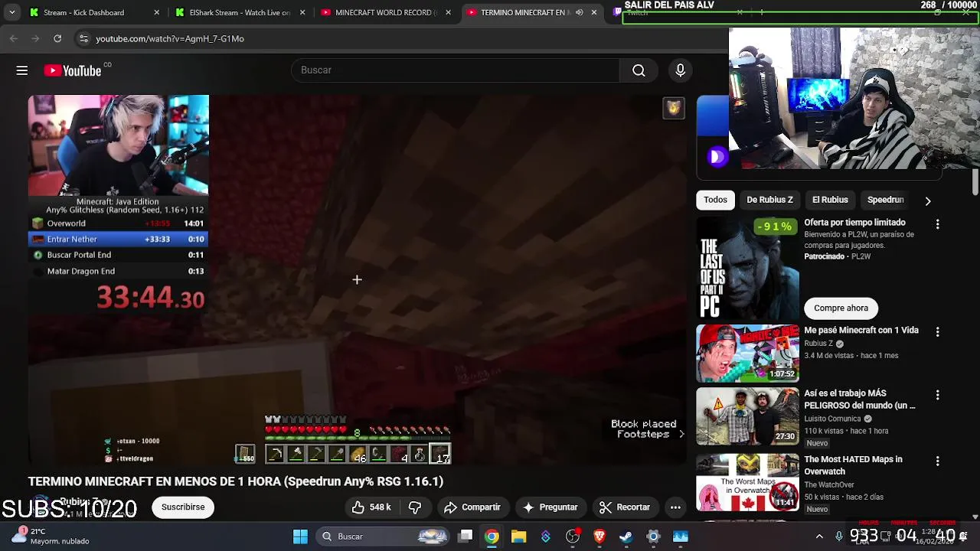The image size is (980, 551).
Task: Select the Speedrun filter chip
Action: pos(885,200)
